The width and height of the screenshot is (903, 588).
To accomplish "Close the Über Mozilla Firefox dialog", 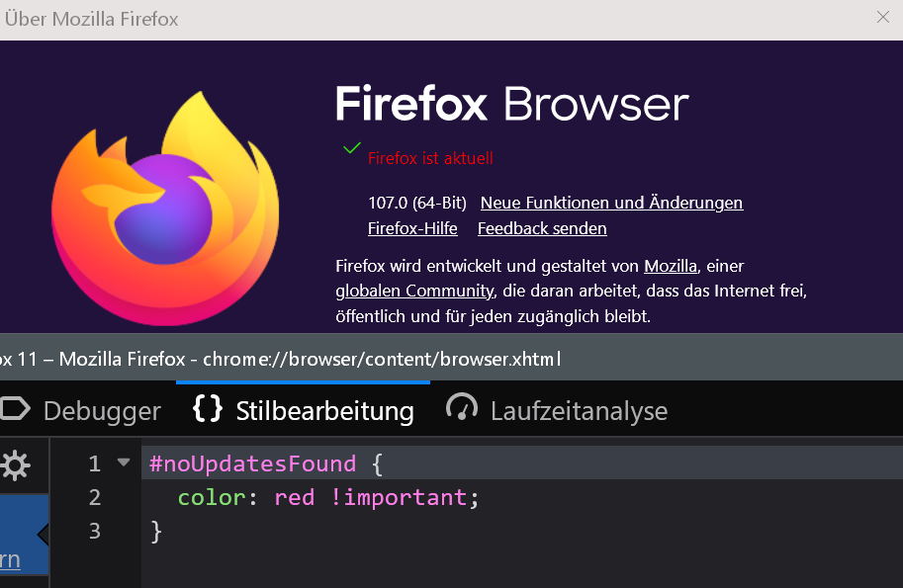I will click(883, 17).
